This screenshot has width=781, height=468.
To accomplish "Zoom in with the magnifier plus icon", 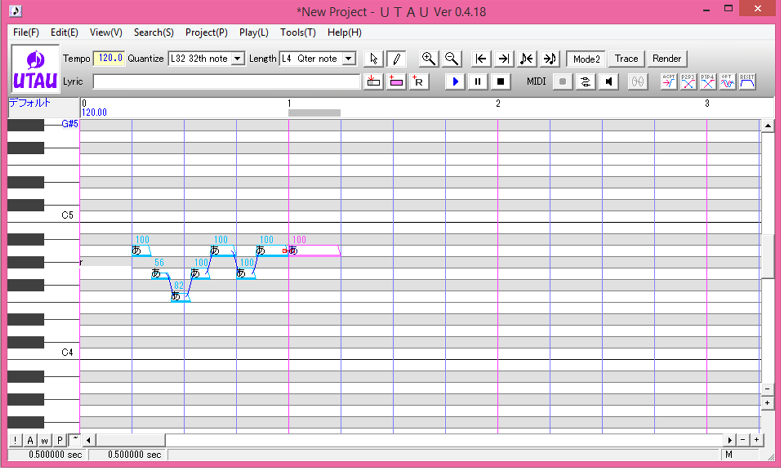I will pos(428,59).
